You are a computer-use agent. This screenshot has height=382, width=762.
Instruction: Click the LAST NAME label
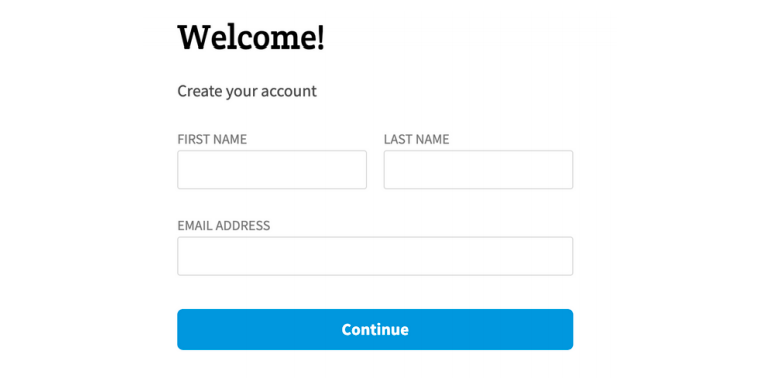(x=416, y=139)
